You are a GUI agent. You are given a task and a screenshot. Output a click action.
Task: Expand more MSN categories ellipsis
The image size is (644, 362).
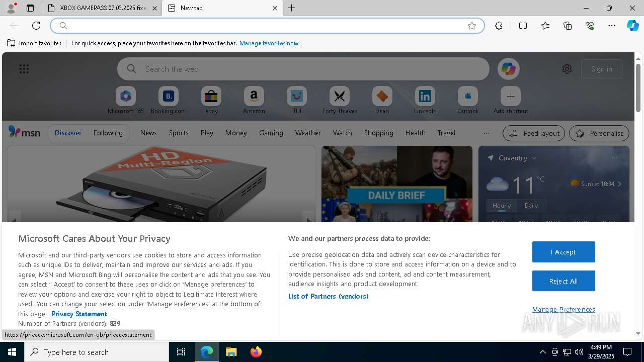[x=486, y=133]
